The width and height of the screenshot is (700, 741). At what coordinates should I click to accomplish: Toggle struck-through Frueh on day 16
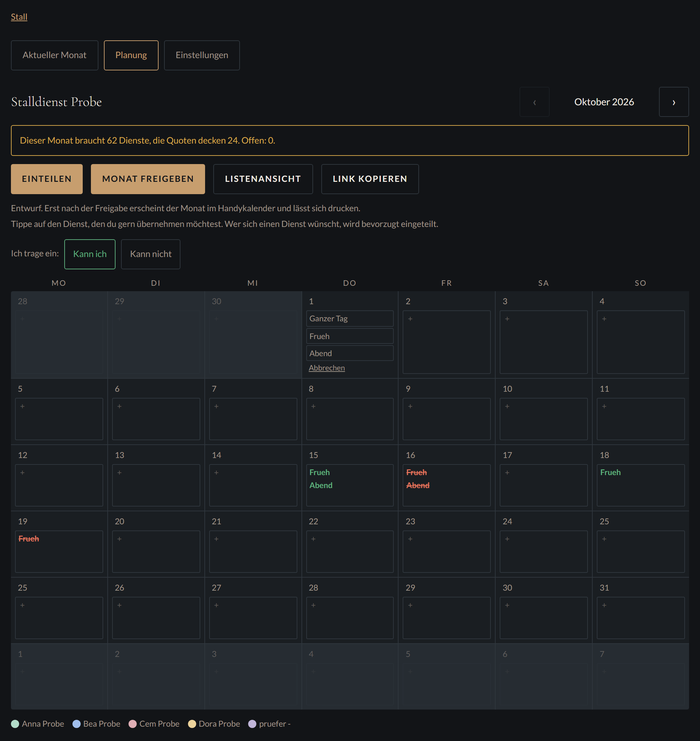(416, 472)
